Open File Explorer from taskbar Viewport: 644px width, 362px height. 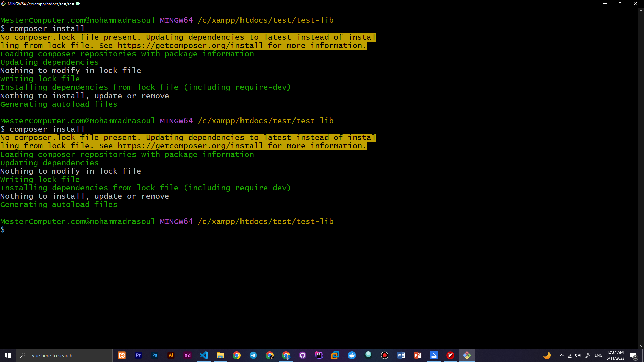click(x=220, y=355)
